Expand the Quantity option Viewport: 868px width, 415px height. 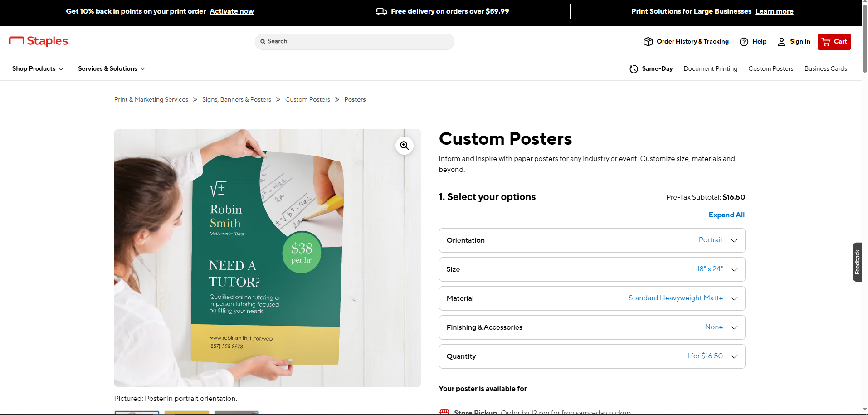592,356
